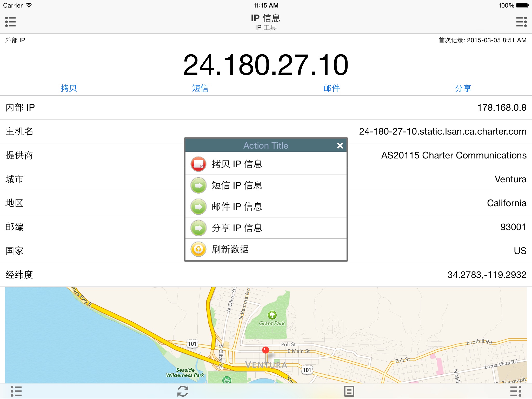Tap the Grant Park marker on the map

point(272,315)
